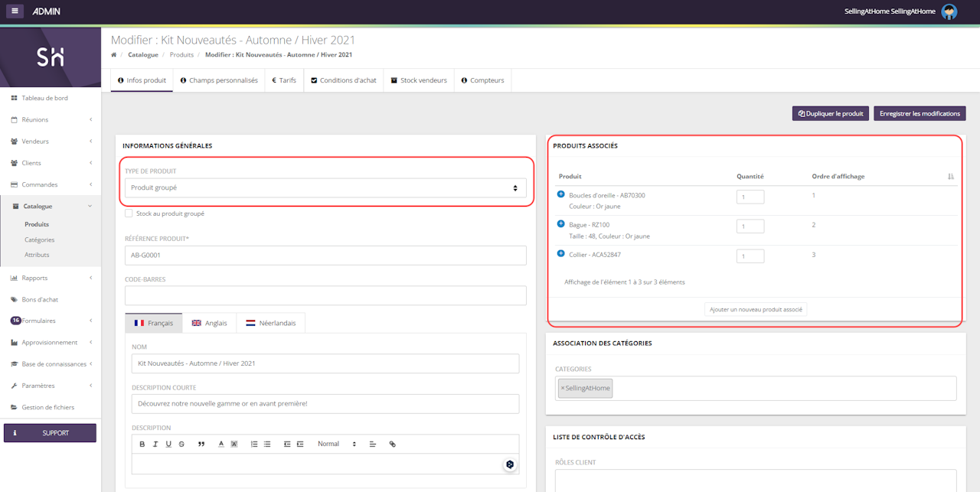The width and height of the screenshot is (980, 492).
Task: Open the Type de produit dropdown
Action: 325,187
